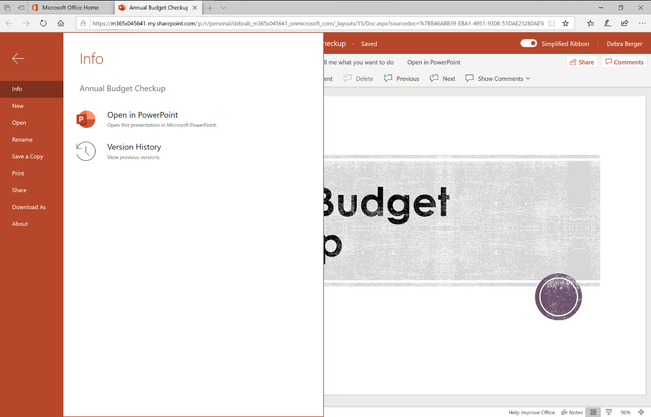The height and width of the screenshot is (417, 651).
Task: Open the Print page
Action: [32, 173]
